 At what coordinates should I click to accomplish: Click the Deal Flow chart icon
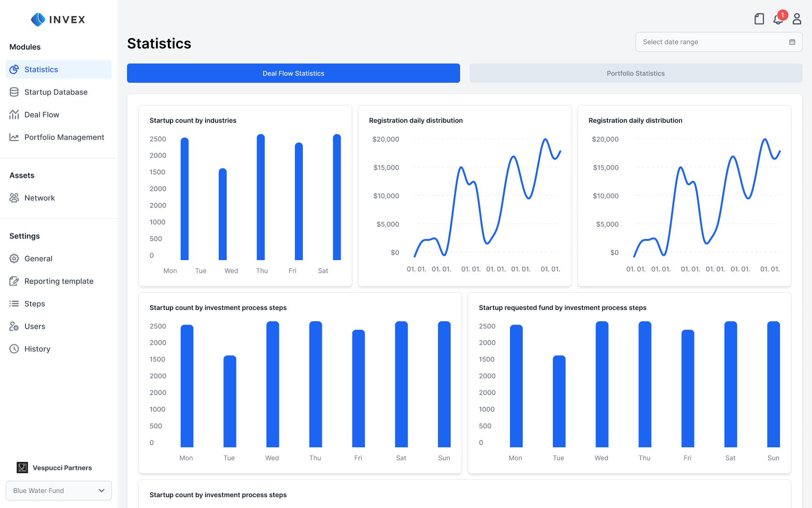(x=14, y=115)
